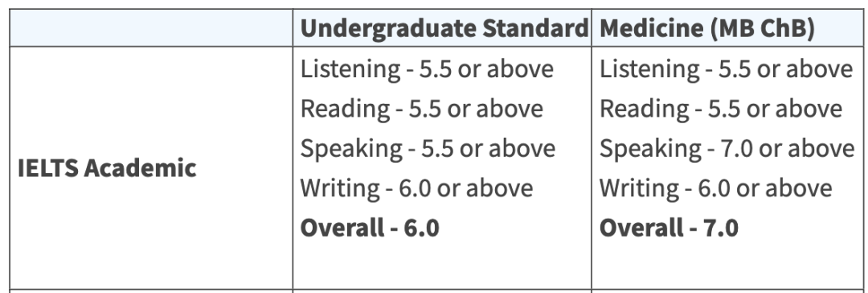Click Undergraduate Writing - 6.0 or above
The width and height of the screenshot is (868, 293).
point(417,188)
